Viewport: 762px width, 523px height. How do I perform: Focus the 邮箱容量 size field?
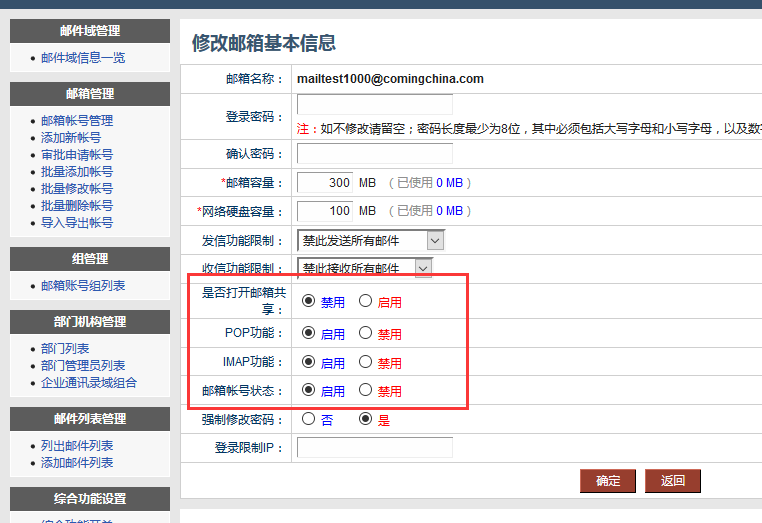click(325, 183)
